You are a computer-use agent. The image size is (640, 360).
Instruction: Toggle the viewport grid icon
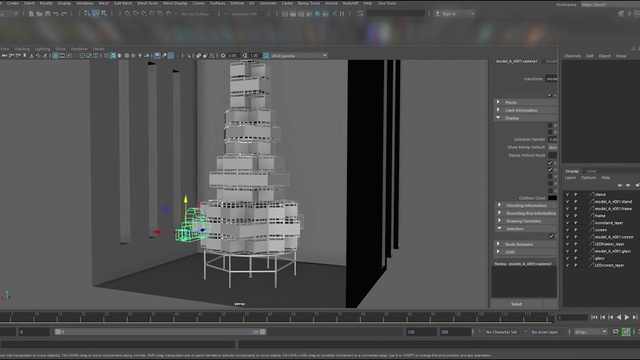click(56, 56)
